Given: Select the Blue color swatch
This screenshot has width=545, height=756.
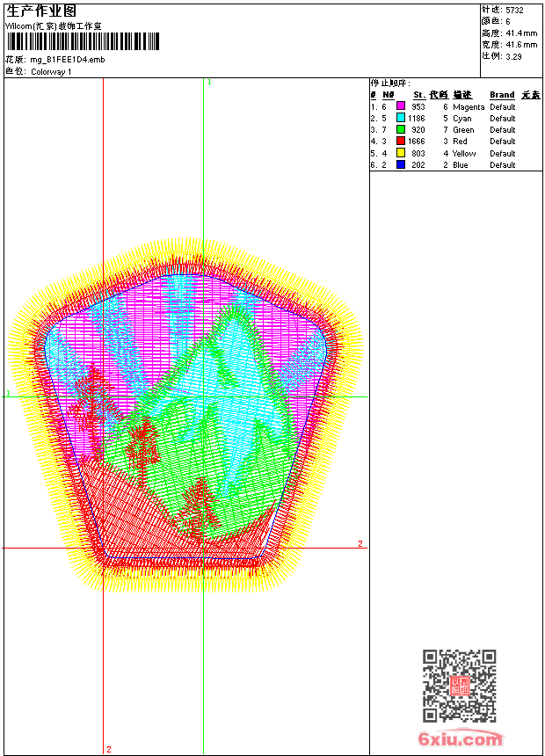Looking at the screenshot, I should coord(401,164).
